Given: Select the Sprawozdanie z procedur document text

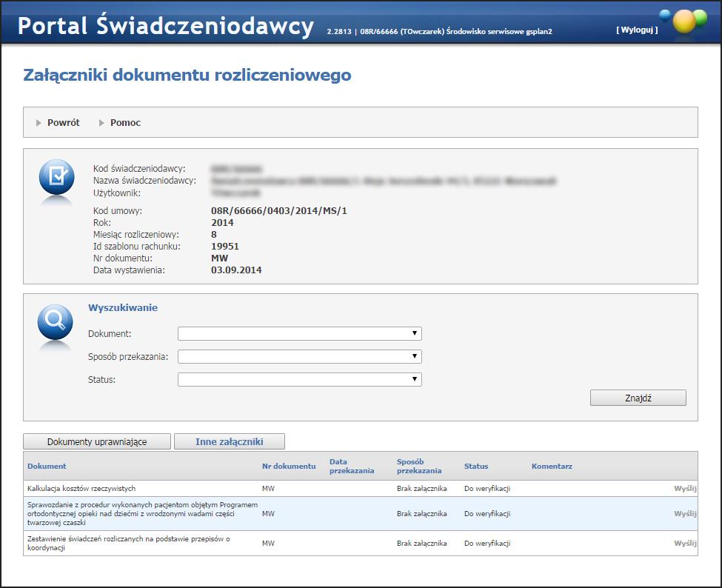Looking at the screenshot, I should point(142,513).
